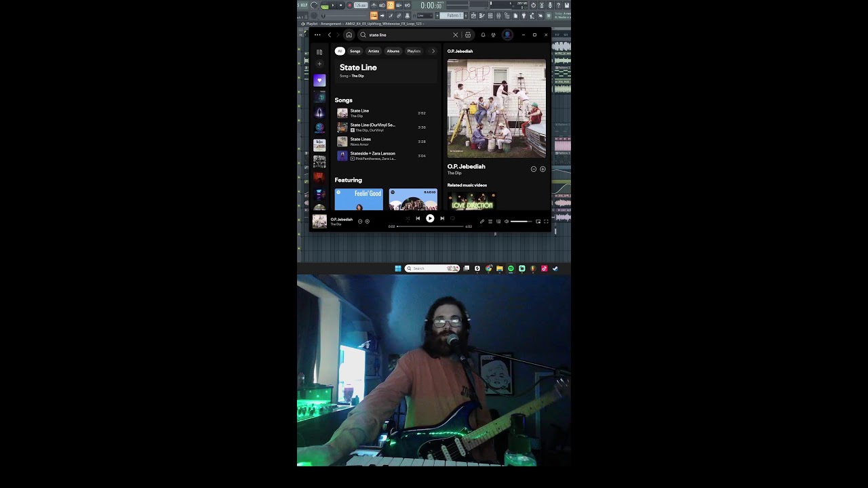The height and width of the screenshot is (488, 868).
Task: Clear the Spotify search field text
Action: pyautogui.click(x=455, y=35)
